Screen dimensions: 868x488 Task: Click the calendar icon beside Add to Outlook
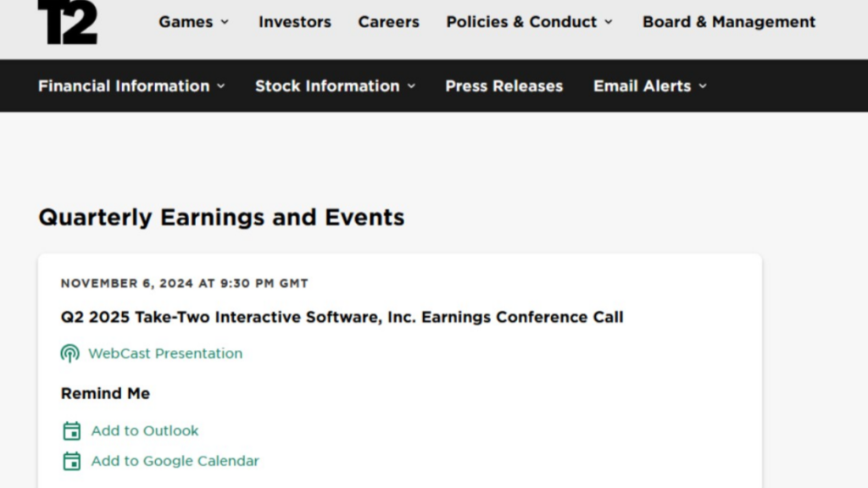[x=72, y=430]
